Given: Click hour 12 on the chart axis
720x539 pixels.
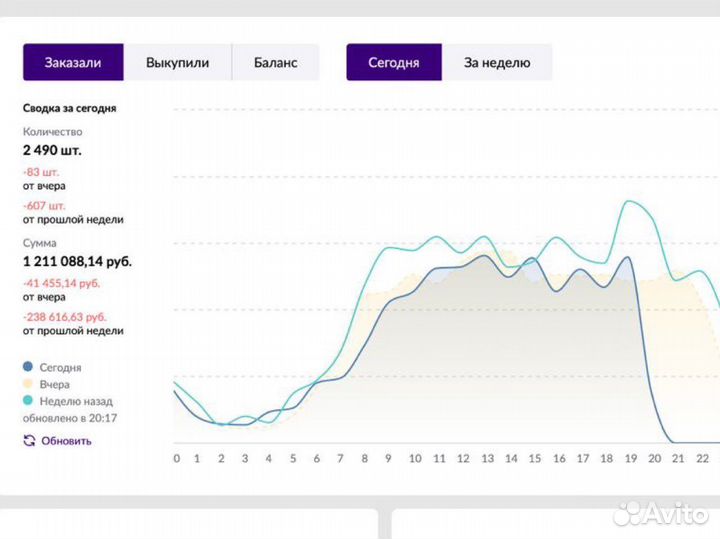Looking at the screenshot, I should pos(462,459).
